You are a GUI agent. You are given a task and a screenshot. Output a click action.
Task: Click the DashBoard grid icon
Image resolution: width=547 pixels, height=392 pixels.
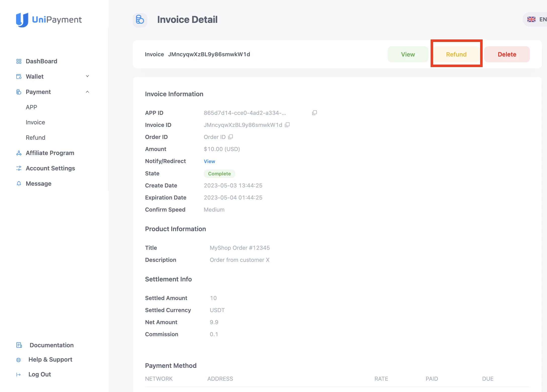[19, 61]
